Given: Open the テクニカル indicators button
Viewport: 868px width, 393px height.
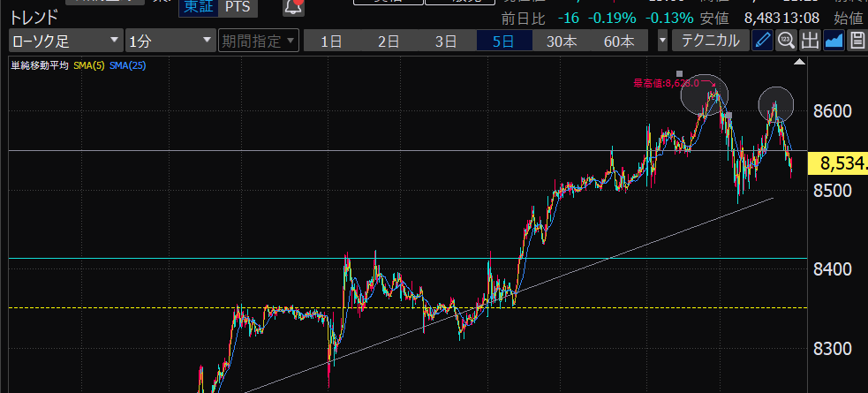Looking at the screenshot, I should [710, 41].
